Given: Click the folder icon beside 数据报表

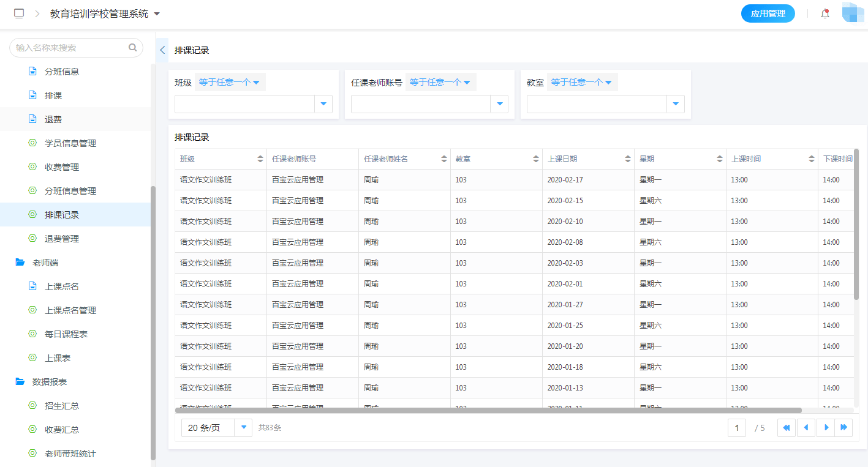Looking at the screenshot, I should tap(19, 381).
